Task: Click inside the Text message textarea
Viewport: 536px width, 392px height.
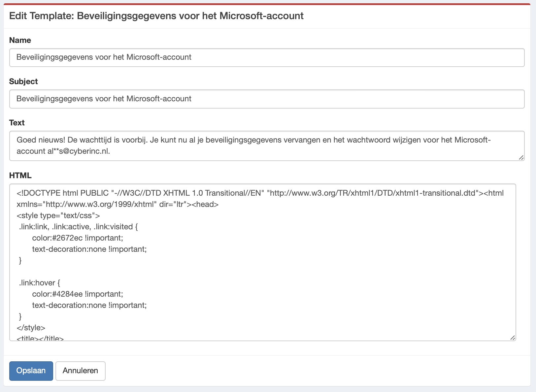Action: (267, 146)
